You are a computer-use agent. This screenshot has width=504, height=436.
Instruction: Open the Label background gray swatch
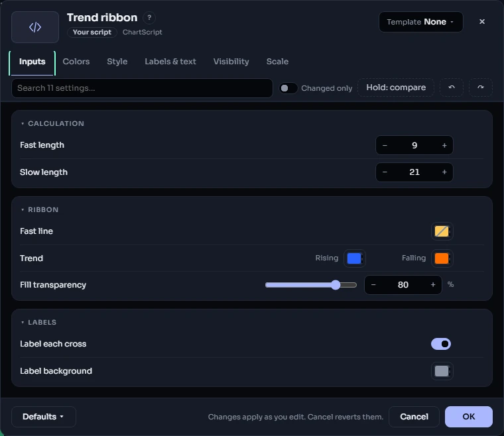(x=442, y=371)
